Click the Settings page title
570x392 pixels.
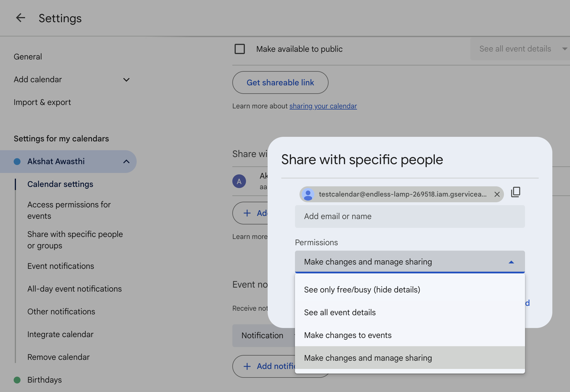[60, 18]
